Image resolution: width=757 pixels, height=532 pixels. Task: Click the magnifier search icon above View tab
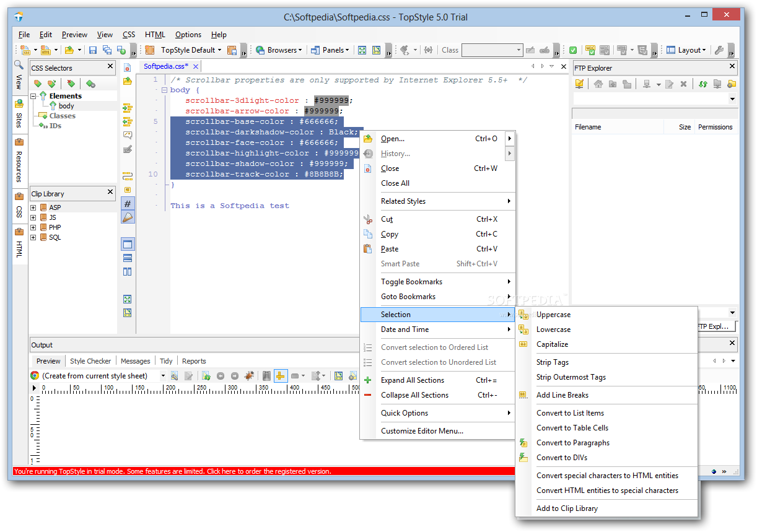pos(19,64)
